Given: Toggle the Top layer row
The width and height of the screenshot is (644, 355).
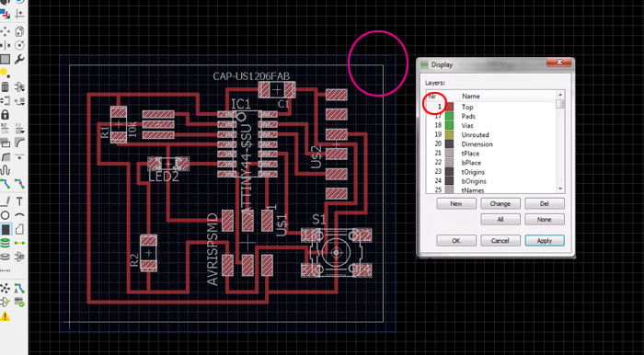Looking at the screenshot, I should pos(491,107).
